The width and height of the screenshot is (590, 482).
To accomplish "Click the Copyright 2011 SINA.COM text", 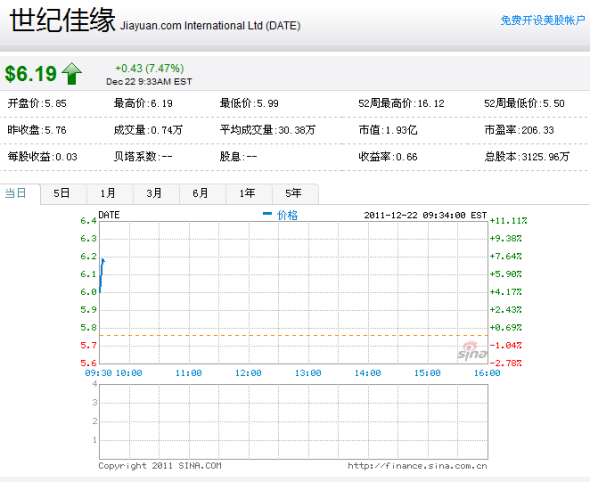I will click(160, 466).
